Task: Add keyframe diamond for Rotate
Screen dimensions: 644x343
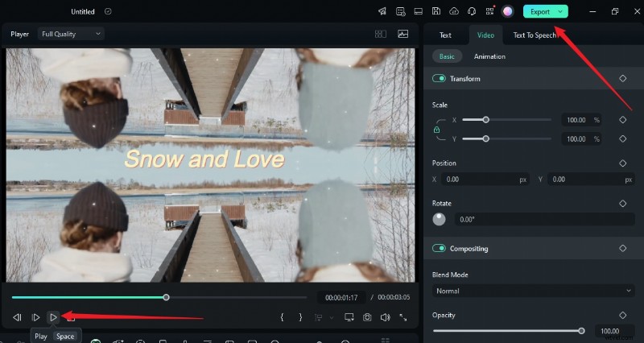Action: click(x=622, y=204)
